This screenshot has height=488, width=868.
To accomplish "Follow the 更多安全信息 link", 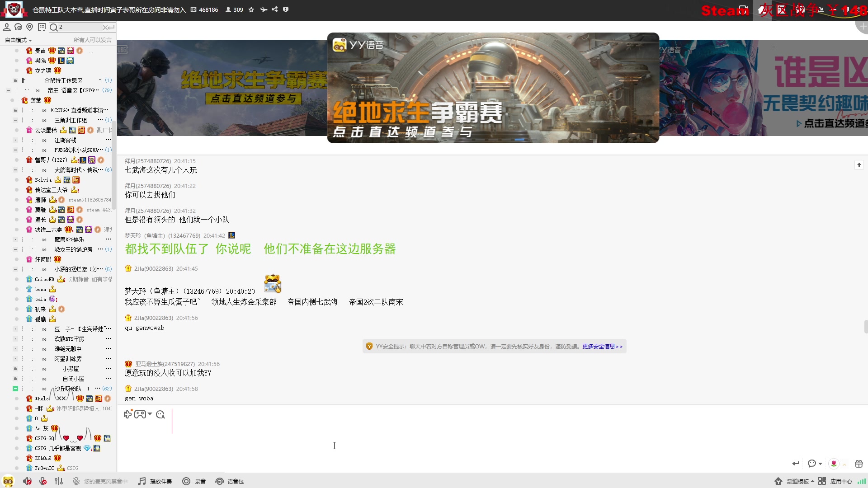I will [x=602, y=347].
